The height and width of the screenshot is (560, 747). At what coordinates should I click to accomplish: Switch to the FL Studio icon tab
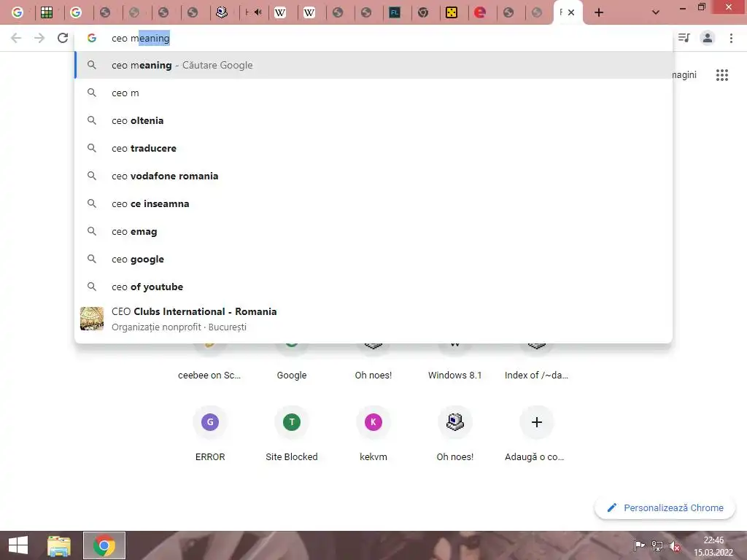tap(395, 12)
